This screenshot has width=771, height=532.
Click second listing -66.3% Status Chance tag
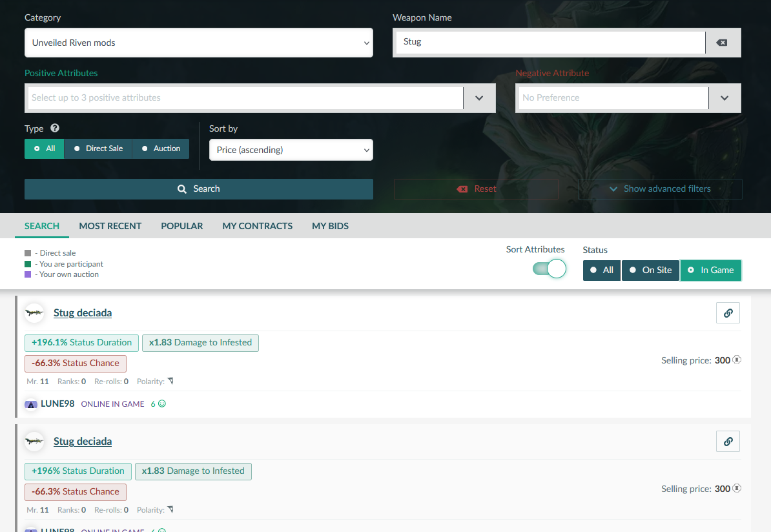[76, 492]
